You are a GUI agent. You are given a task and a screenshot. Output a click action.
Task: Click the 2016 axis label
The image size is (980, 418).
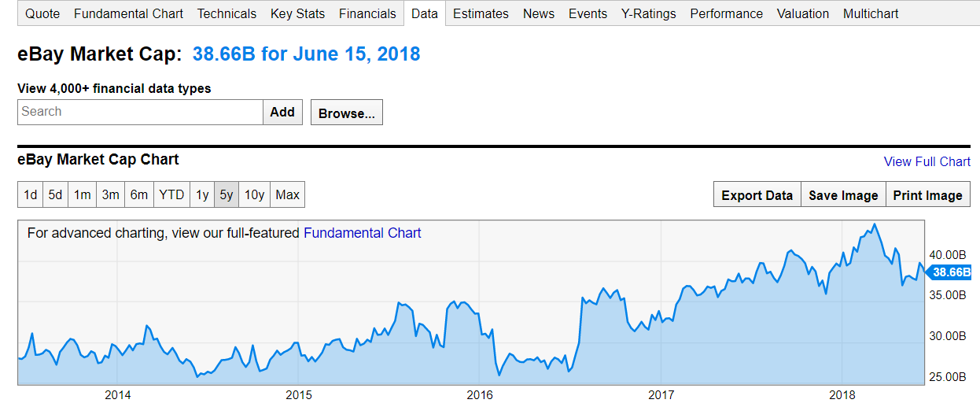click(x=480, y=394)
